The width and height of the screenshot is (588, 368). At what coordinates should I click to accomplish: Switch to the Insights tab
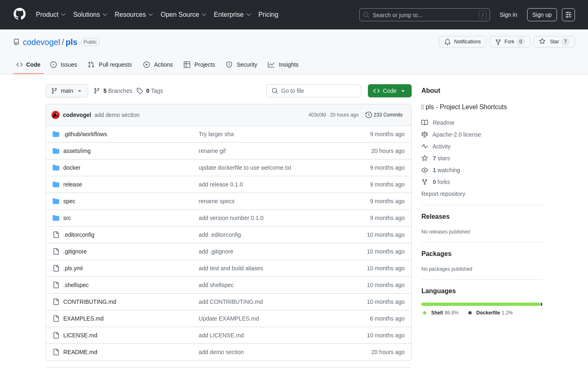[283, 65]
